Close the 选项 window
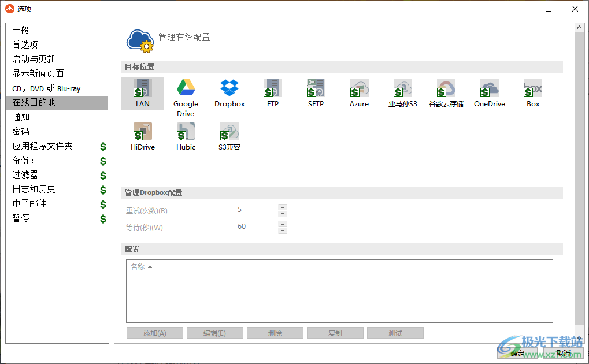This screenshot has height=364, width=589. pos(575,9)
